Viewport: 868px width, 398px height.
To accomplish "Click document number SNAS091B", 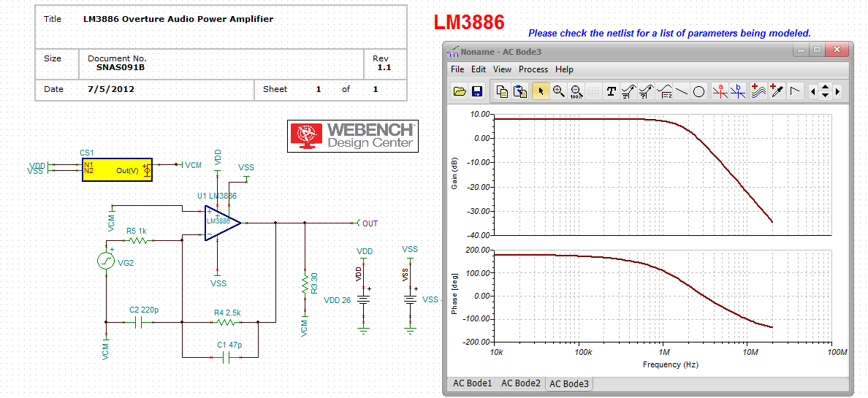I will click(x=121, y=67).
